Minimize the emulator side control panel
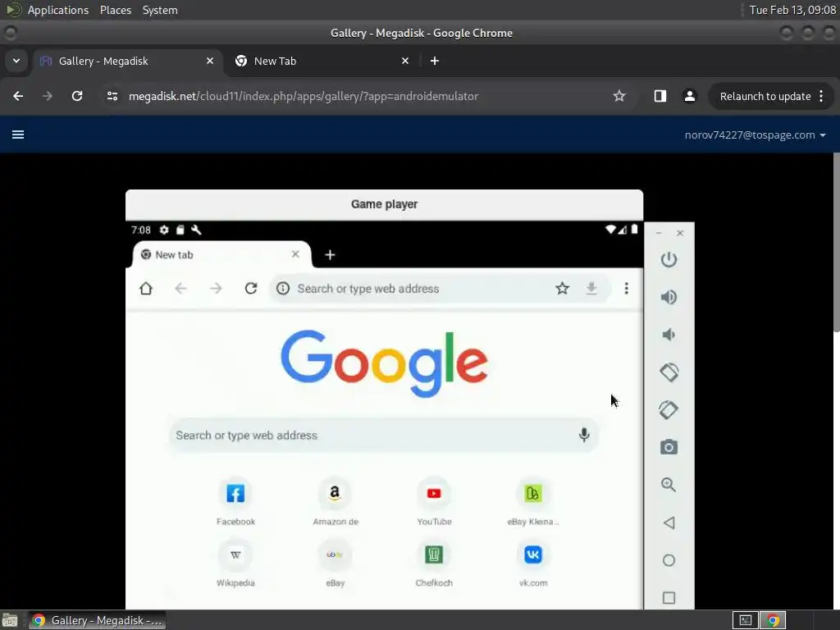This screenshot has height=630, width=840. tap(659, 233)
